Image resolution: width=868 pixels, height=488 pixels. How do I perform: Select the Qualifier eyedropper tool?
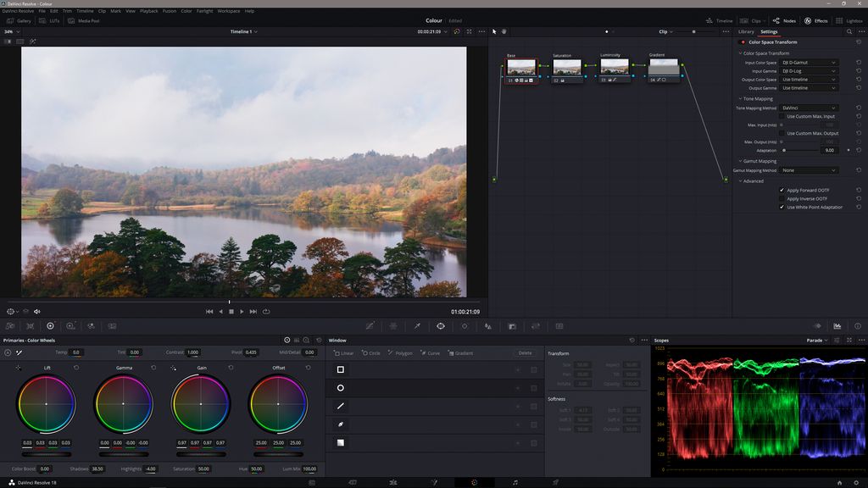point(417,325)
